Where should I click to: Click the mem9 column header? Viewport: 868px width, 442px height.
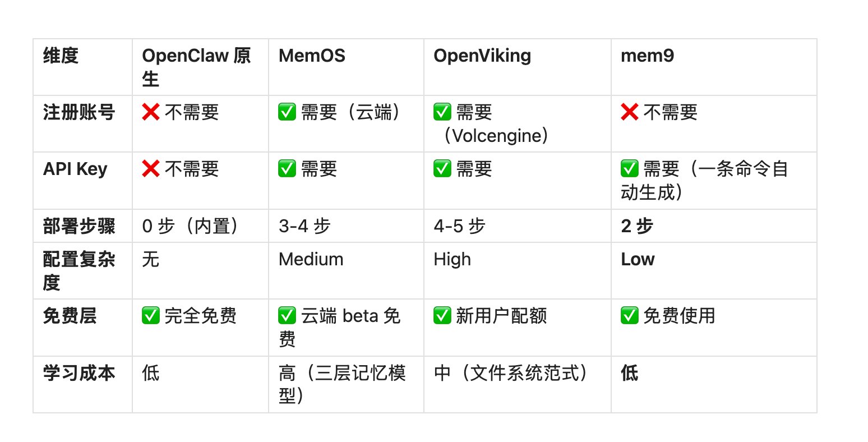click(x=647, y=56)
